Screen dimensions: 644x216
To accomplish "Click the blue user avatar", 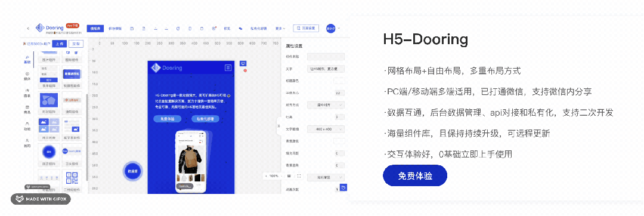I will pyautogui.click(x=330, y=28).
